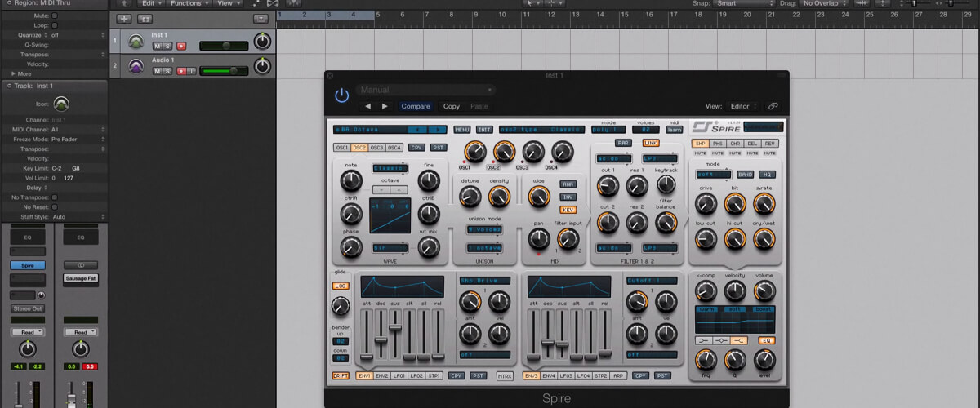Mute the Inst 1 track

pos(157,47)
